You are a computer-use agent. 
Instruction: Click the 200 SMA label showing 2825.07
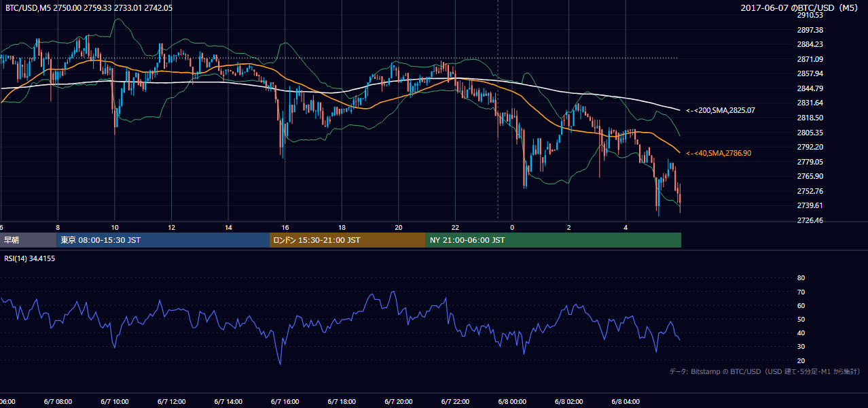(721, 110)
